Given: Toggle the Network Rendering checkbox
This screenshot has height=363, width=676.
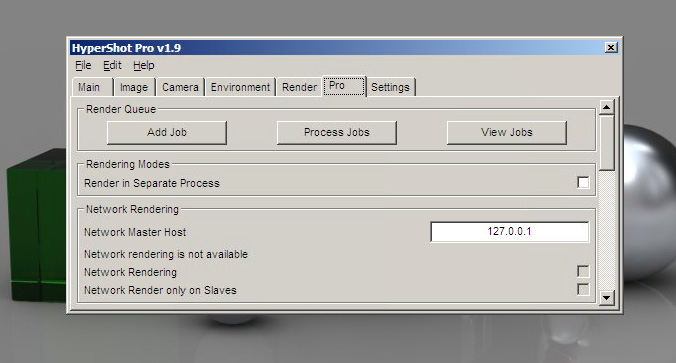Looking at the screenshot, I should coord(583,271).
